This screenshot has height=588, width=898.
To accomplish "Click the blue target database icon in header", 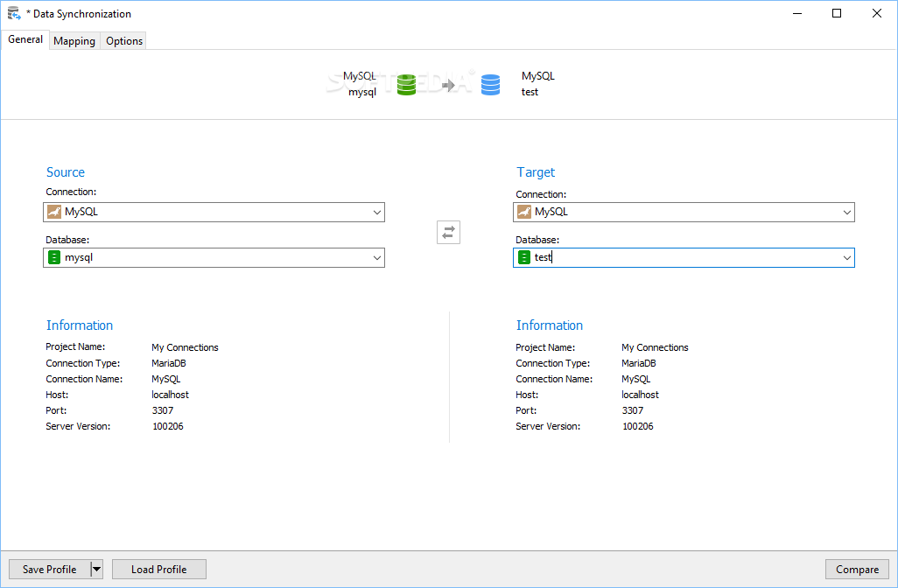I will tap(490, 85).
